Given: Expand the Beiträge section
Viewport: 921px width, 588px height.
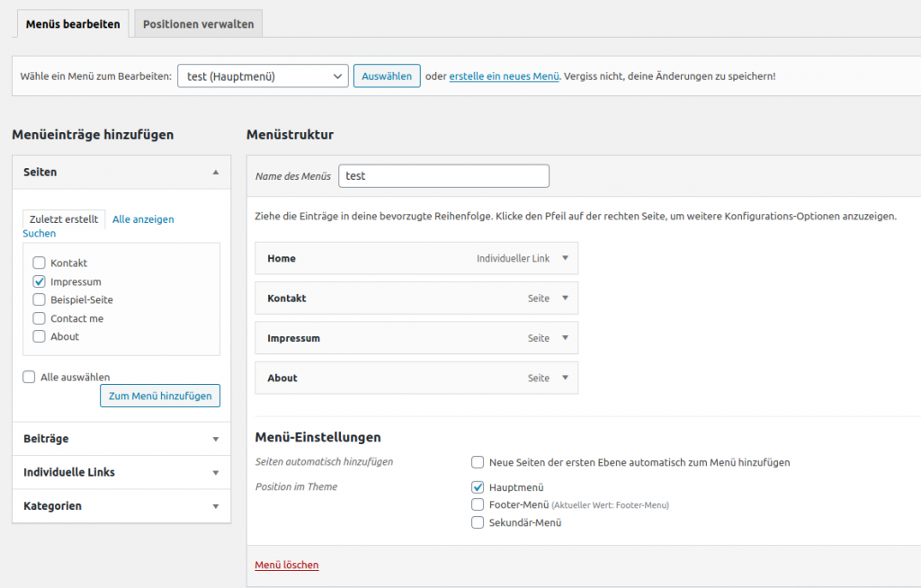Looking at the screenshot, I should coord(121,439).
